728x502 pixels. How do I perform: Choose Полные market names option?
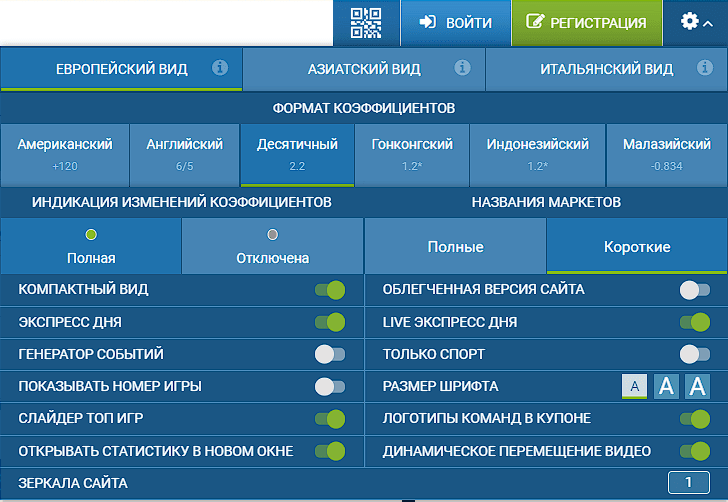click(455, 247)
